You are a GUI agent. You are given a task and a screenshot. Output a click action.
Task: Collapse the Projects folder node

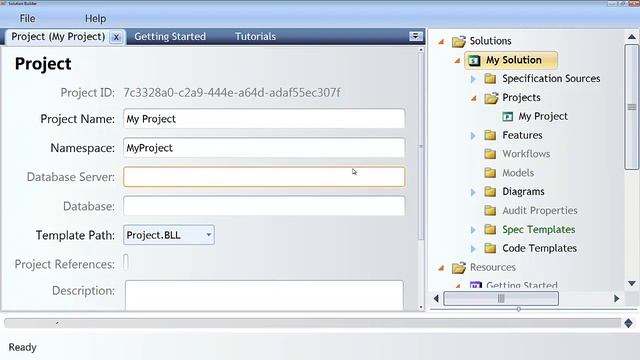(474, 98)
